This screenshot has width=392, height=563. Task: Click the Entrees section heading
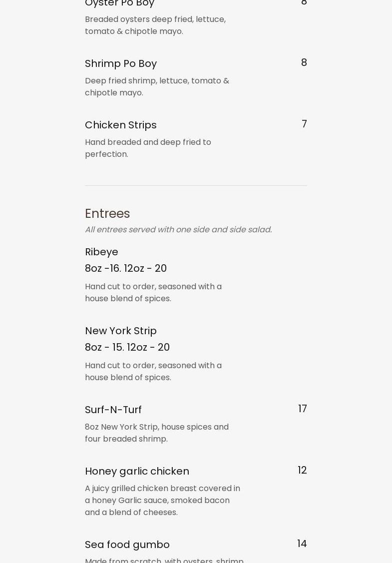click(x=107, y=213)
